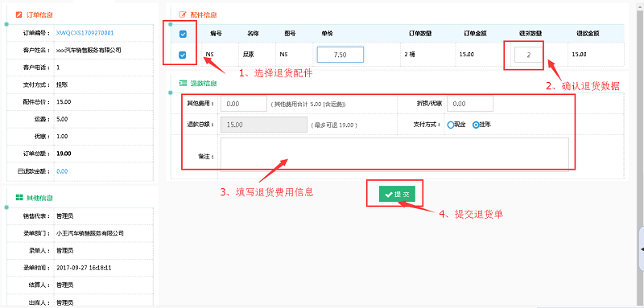Click the 配件总价 value 15.00

[64, 101]
